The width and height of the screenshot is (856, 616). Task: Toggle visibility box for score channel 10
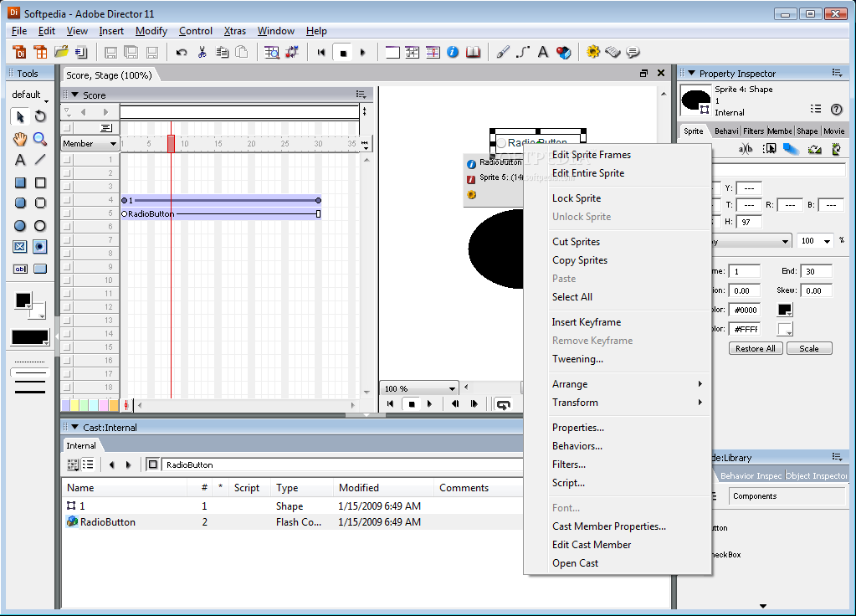point(67,280)
